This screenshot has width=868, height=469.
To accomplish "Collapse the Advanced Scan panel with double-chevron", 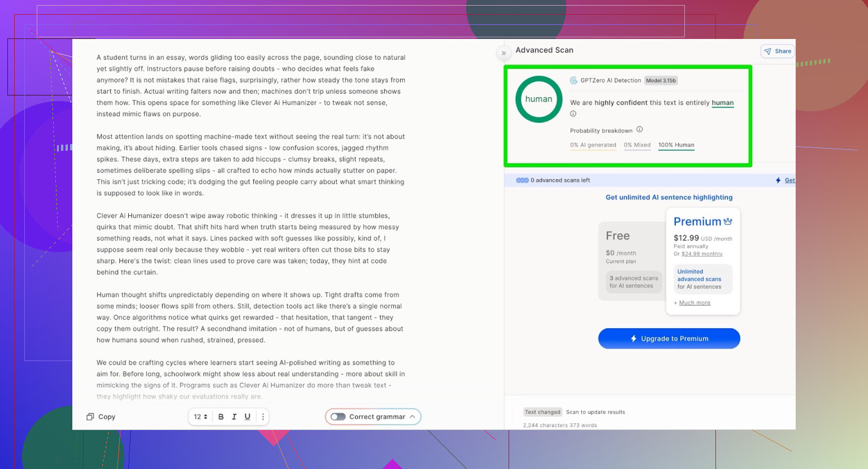I will pyautogui.click(x=504, y=53).
